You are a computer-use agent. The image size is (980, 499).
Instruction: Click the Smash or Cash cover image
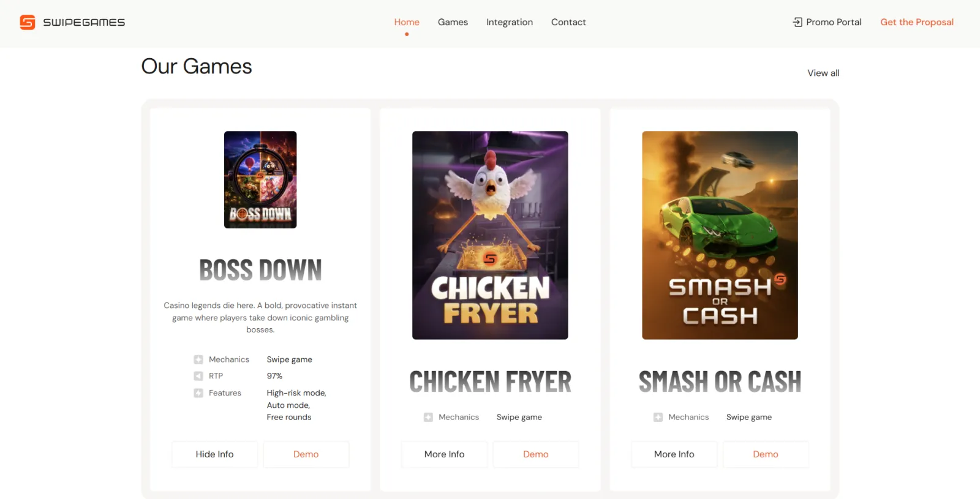tap(720, 235)
